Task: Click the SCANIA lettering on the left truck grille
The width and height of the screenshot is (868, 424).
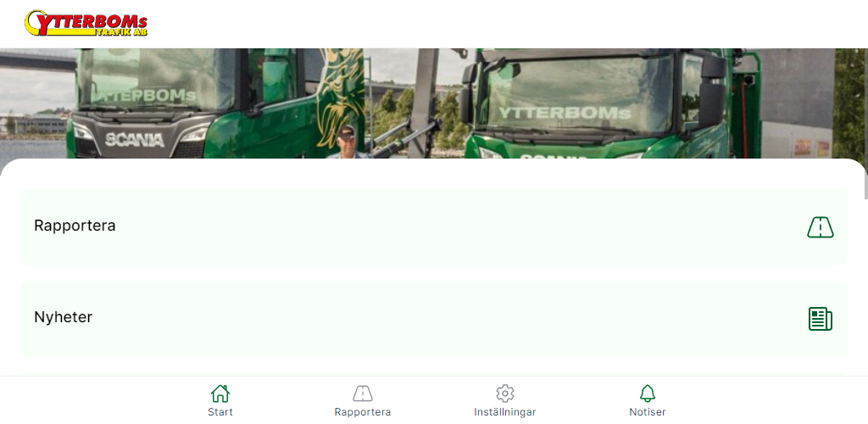Action: tap(135, 140)
